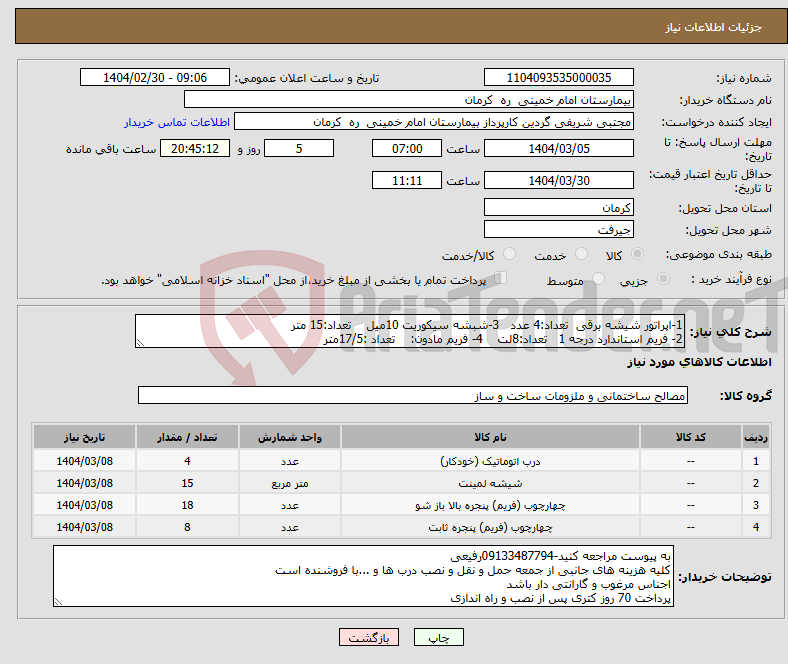Click the resize grip of buyer notes box

point(58,602)
